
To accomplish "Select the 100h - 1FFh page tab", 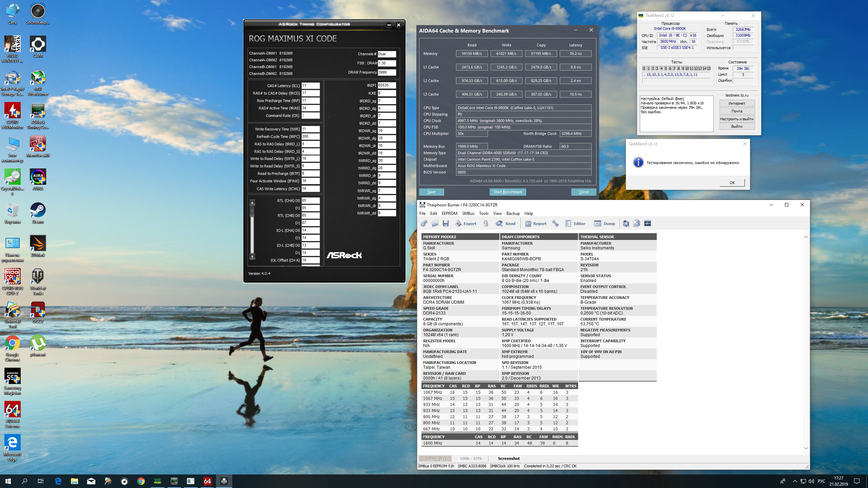I will tap(471, 459).
